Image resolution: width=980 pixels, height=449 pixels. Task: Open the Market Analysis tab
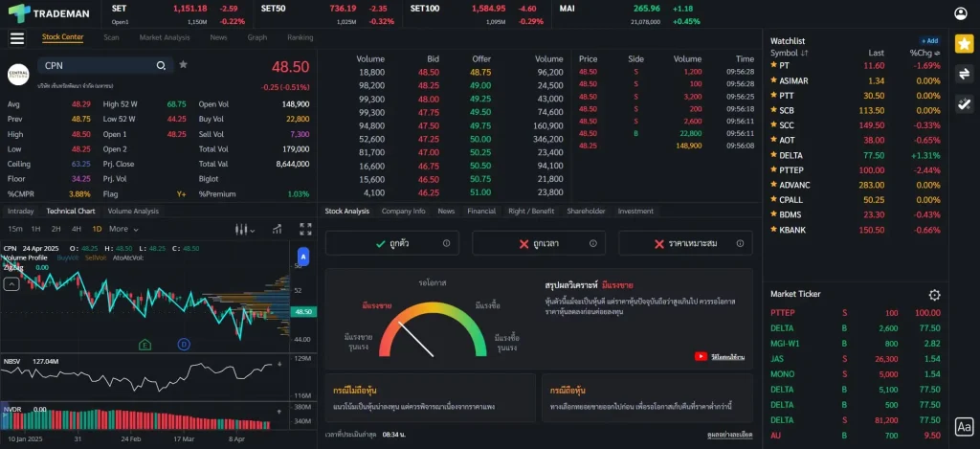(165, 37)
